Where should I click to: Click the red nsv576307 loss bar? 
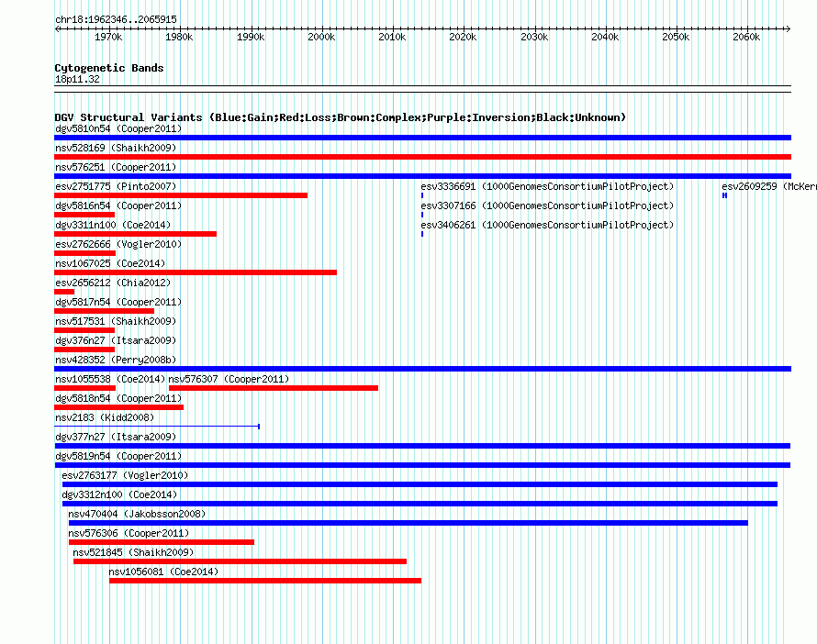pos(274,388)
